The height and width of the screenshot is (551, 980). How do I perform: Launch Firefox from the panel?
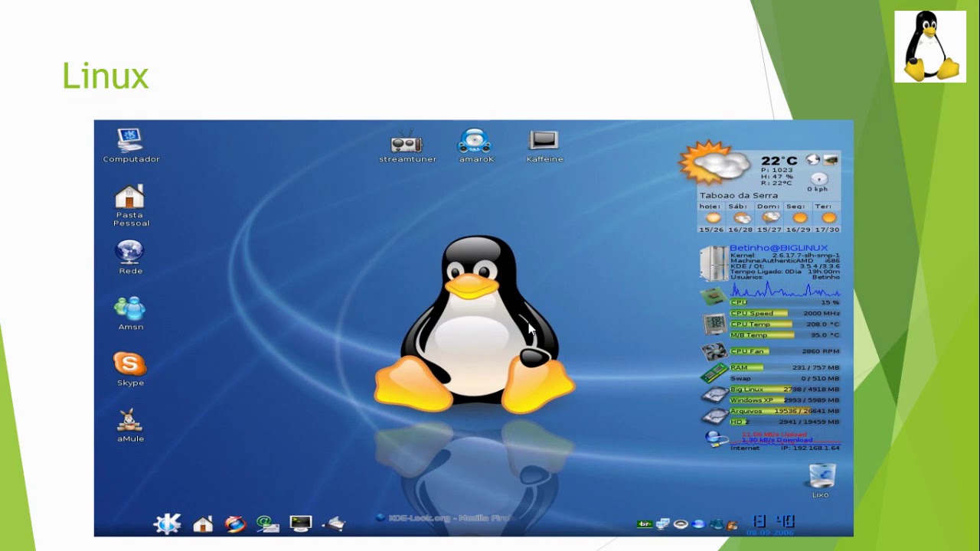coord(235,524)
